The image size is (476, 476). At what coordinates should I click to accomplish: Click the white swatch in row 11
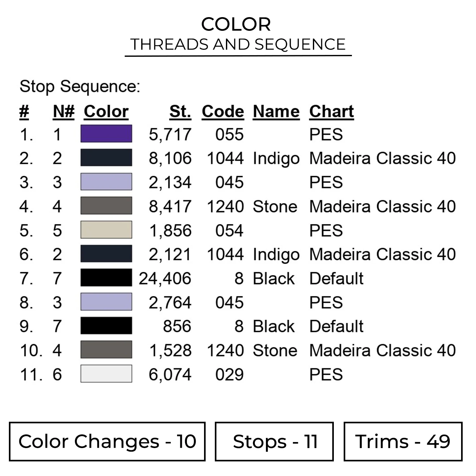106,374
